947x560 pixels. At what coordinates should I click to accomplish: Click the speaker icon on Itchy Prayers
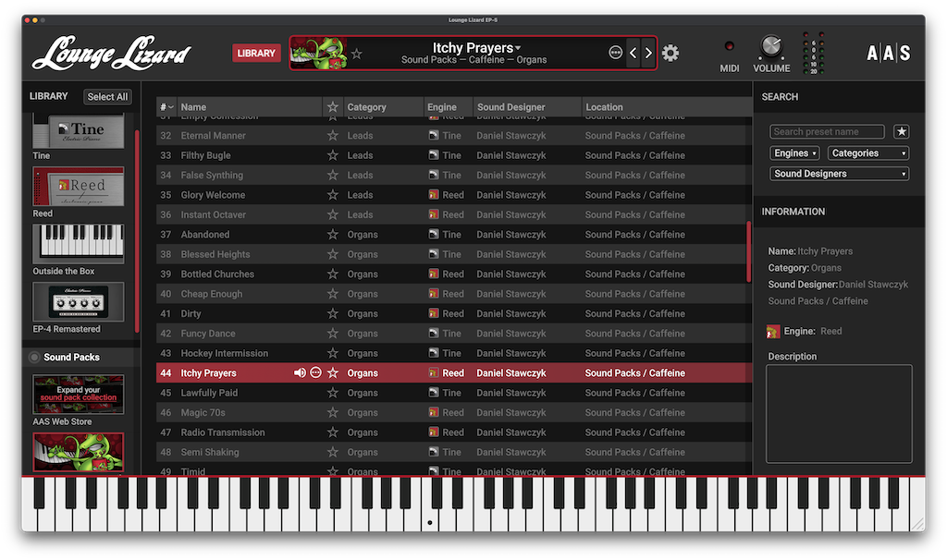click(300, 373)
